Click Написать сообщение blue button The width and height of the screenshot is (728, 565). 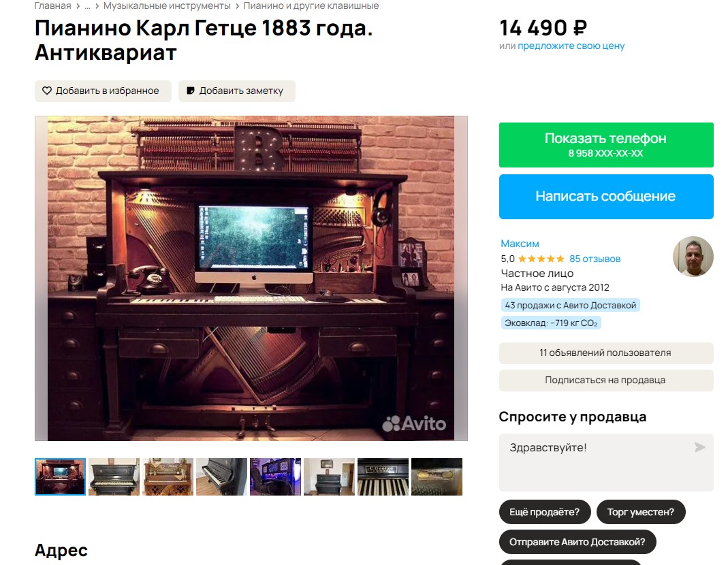point(606,196)
